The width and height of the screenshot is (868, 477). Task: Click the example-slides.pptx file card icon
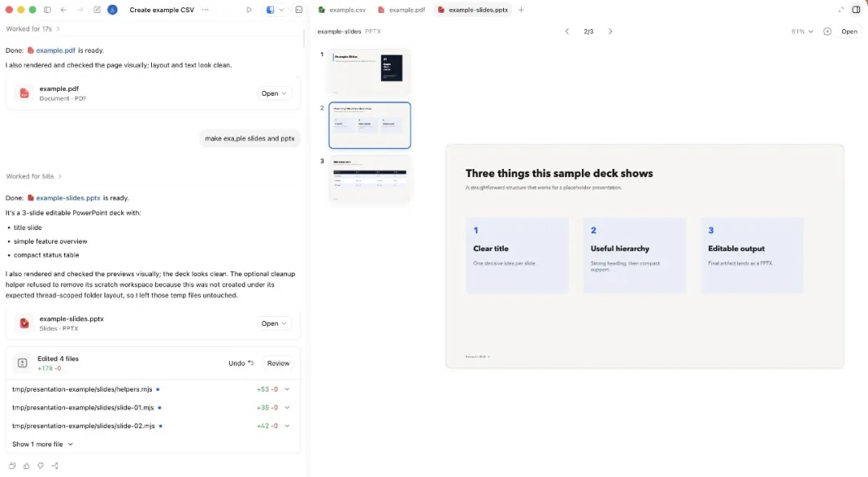pos(24,323)
